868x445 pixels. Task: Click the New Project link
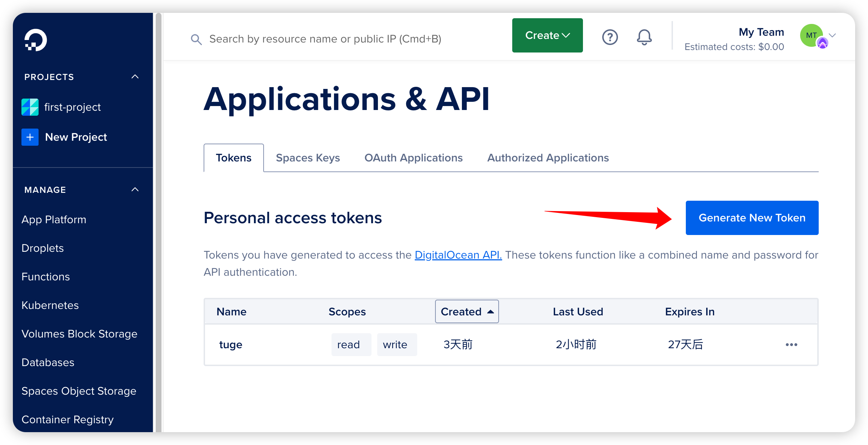pos(76,137)
